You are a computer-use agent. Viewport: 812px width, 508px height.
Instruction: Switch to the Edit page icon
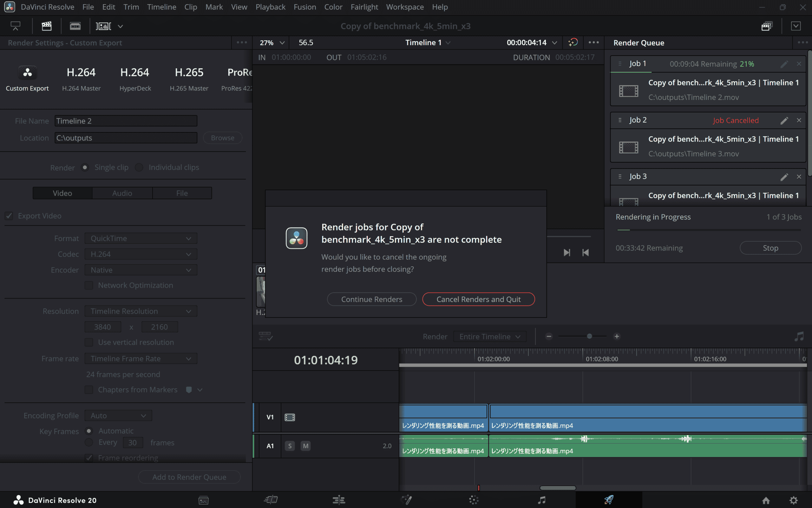[338, 500]
